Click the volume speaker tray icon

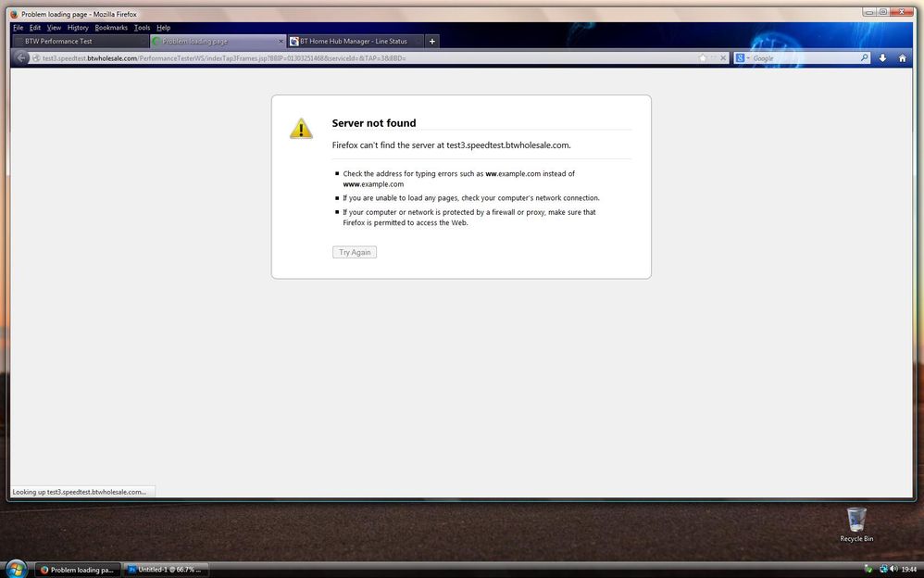click(x=893, y=569)
